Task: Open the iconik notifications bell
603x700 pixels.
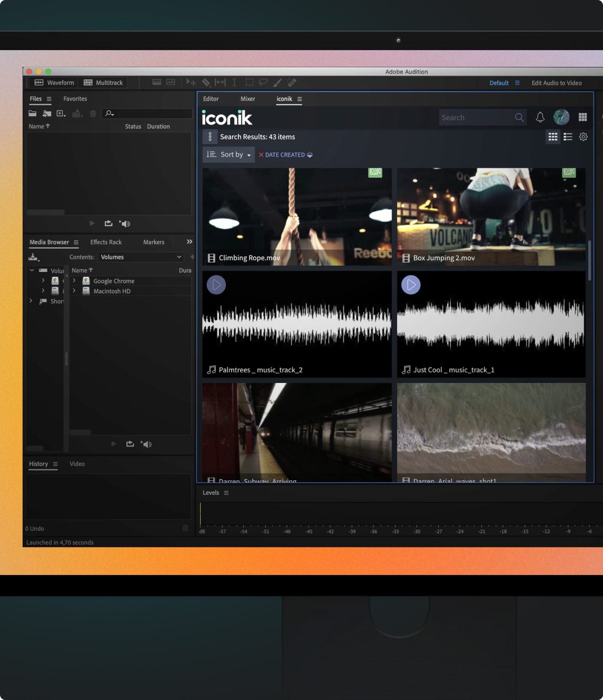Action: (x=540, y=117)
